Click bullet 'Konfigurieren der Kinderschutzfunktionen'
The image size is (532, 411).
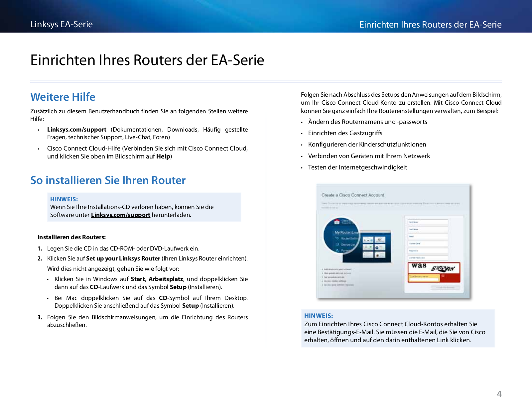tap(367, 145)
